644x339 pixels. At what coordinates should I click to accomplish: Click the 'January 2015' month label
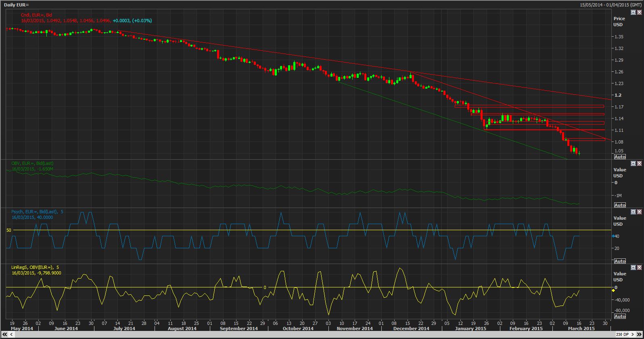470,329
